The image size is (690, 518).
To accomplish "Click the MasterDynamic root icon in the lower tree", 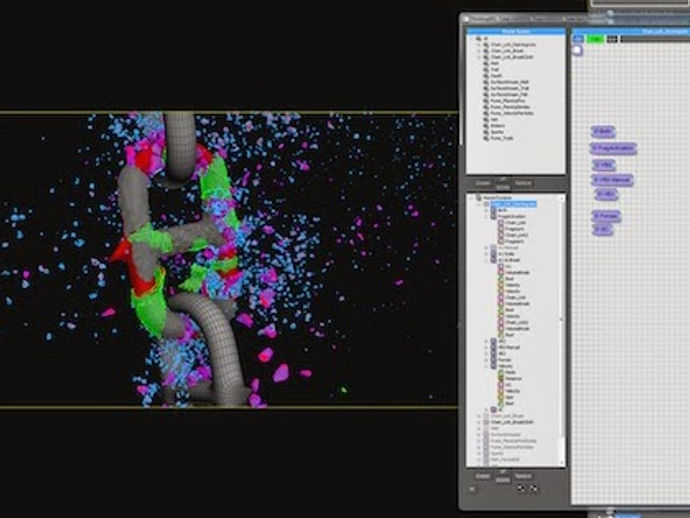I will (479, 198).
